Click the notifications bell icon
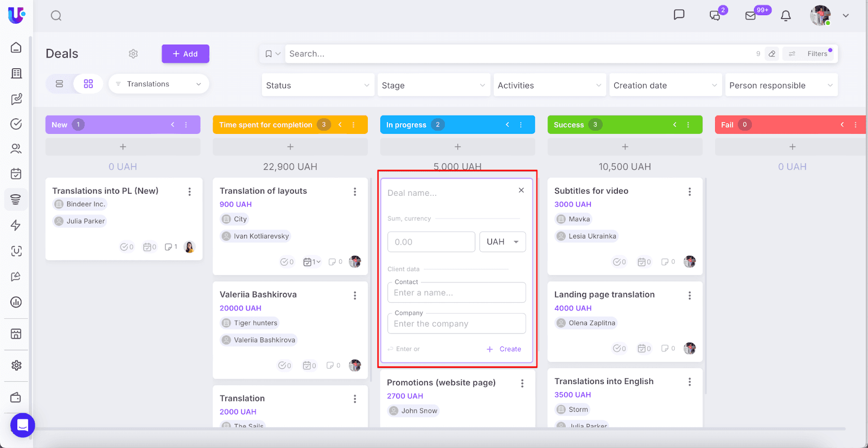 click(x=786, y=16)
